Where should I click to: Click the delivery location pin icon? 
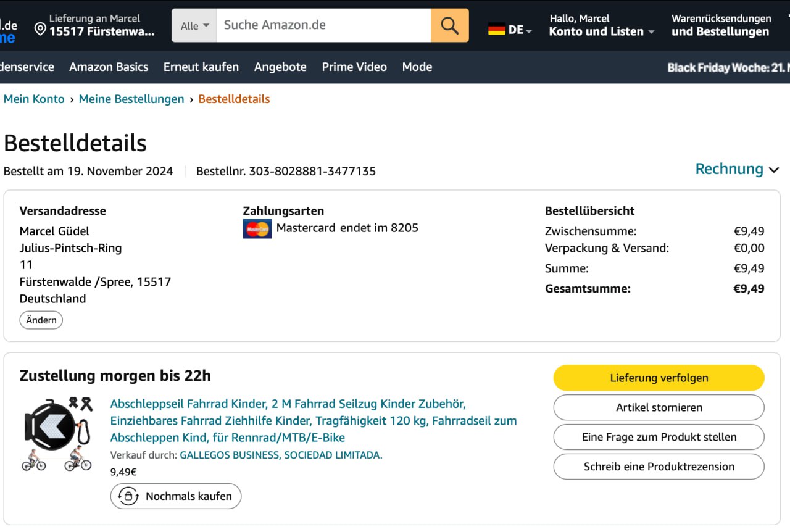click(x=40, y=29)
